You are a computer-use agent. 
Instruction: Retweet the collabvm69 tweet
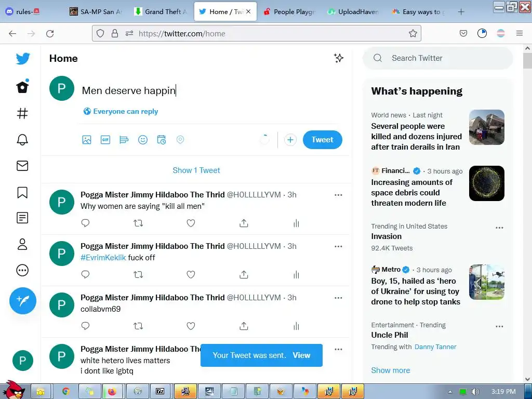pyautogui.click(x=138, y=326)
